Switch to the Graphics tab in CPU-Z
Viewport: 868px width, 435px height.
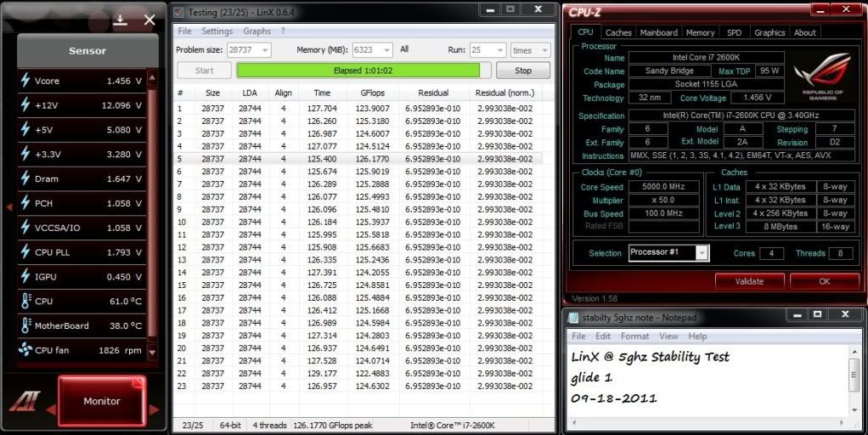[x=769, y=32]
